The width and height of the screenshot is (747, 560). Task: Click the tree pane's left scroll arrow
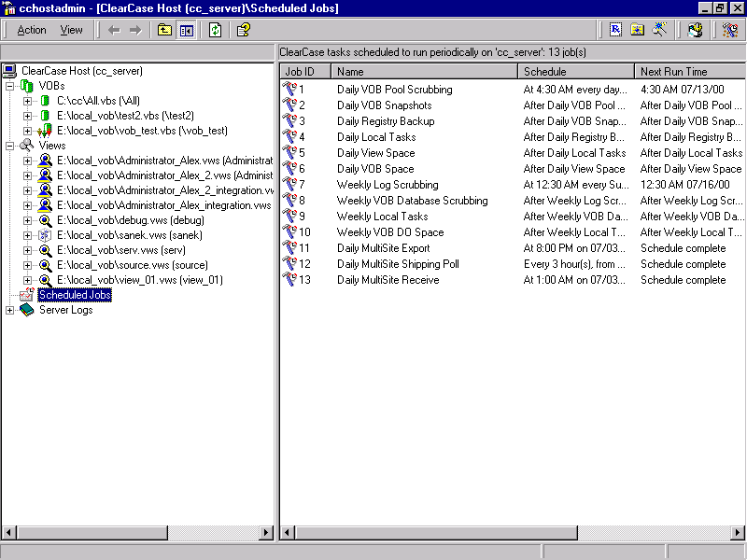point(9,532)
